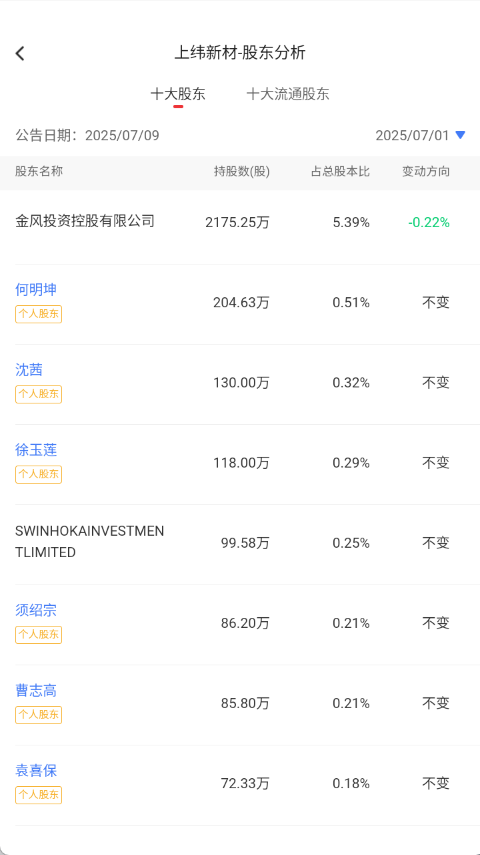Tap the back arrow icon
Viewport: 480px width, 855px height.
coord(20,53)
